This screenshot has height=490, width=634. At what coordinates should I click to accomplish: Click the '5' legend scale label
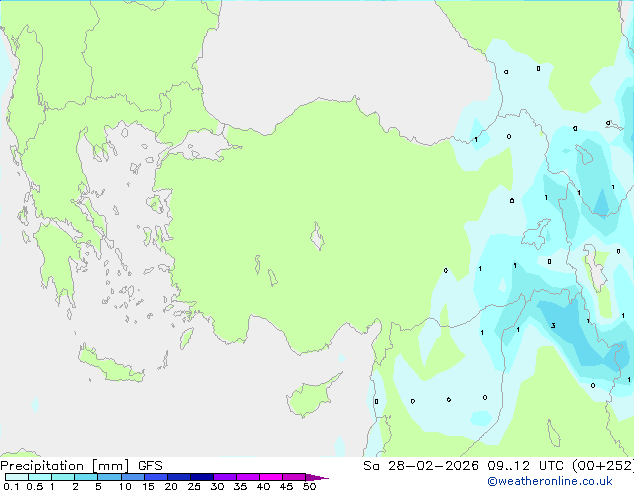98,486
